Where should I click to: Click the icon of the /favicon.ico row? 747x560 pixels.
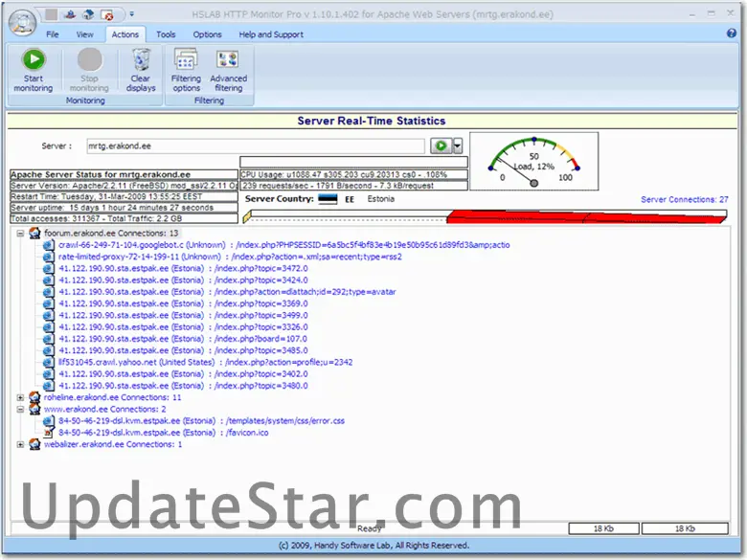(48, 433)
